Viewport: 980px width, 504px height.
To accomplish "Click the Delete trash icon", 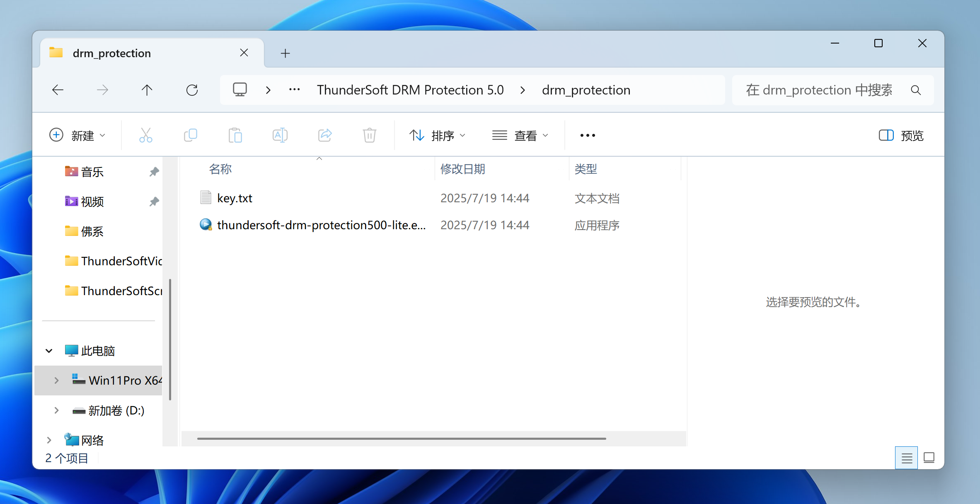I will point(369,135).
